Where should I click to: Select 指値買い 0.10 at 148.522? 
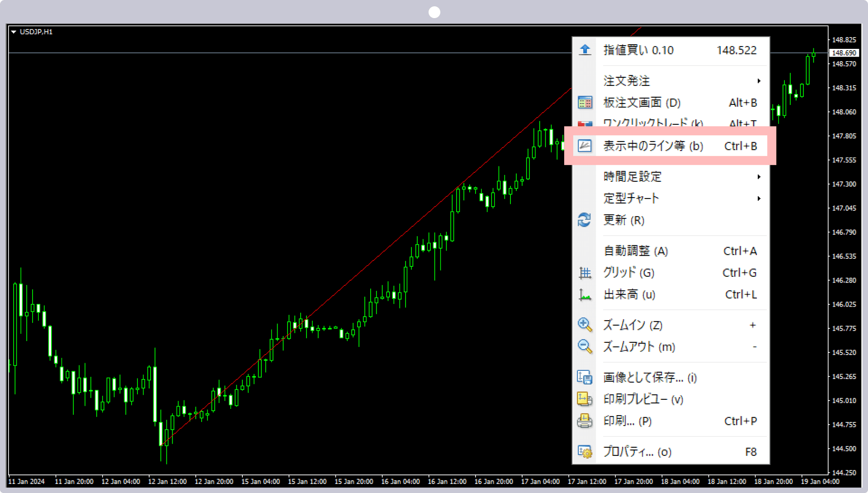point(671,50)
